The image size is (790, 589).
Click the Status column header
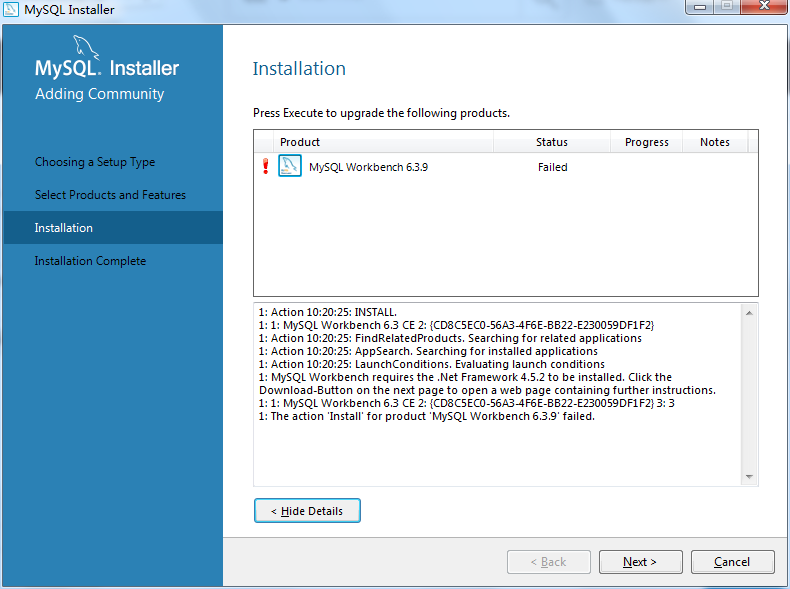(x=552, y=142)
